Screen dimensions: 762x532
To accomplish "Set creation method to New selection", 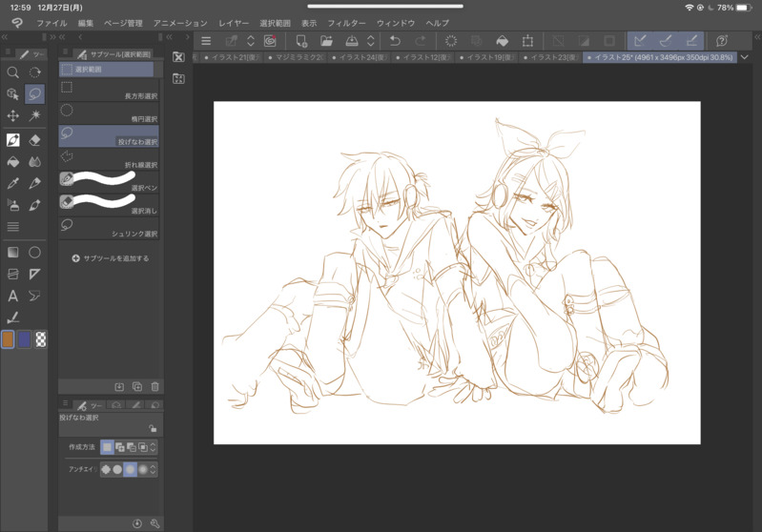I will click(x=107, y=447).
